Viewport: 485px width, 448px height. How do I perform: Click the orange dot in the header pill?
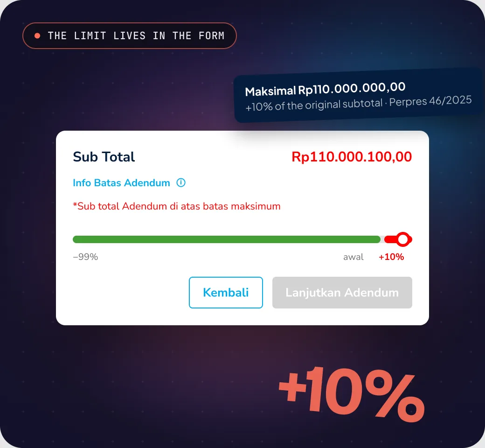(37, 35)
